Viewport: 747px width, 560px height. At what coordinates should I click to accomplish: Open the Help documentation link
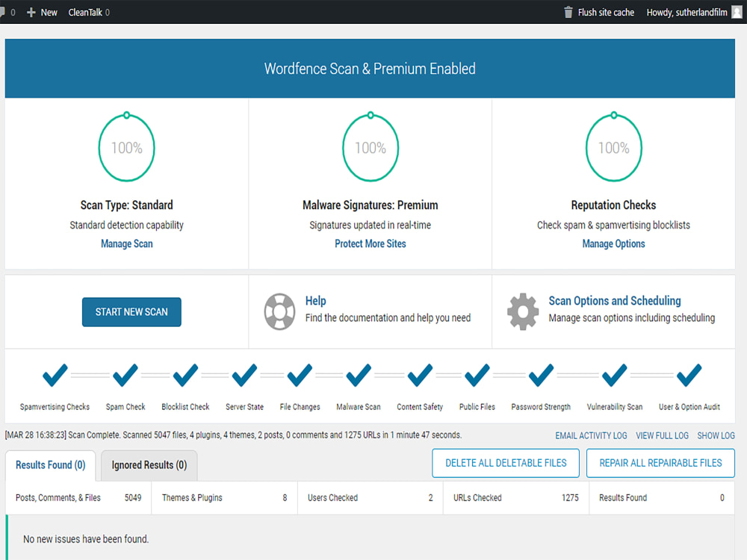click(315, 301)
